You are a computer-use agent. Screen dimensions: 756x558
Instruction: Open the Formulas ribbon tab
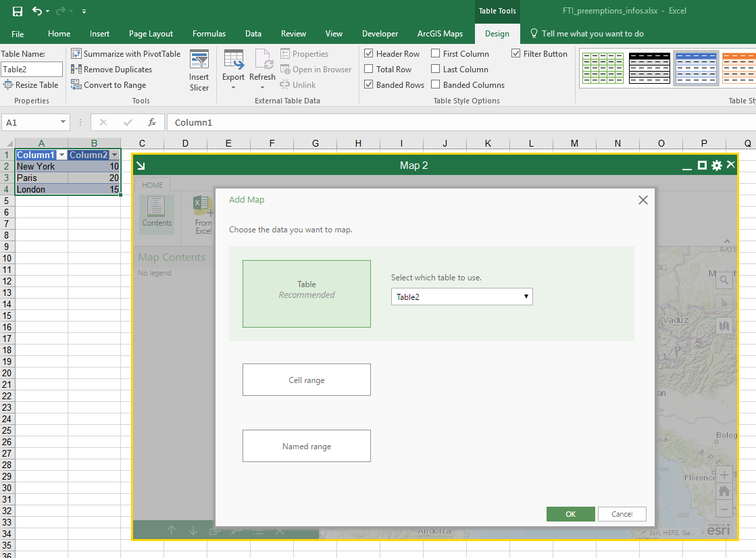click(209, 34)
